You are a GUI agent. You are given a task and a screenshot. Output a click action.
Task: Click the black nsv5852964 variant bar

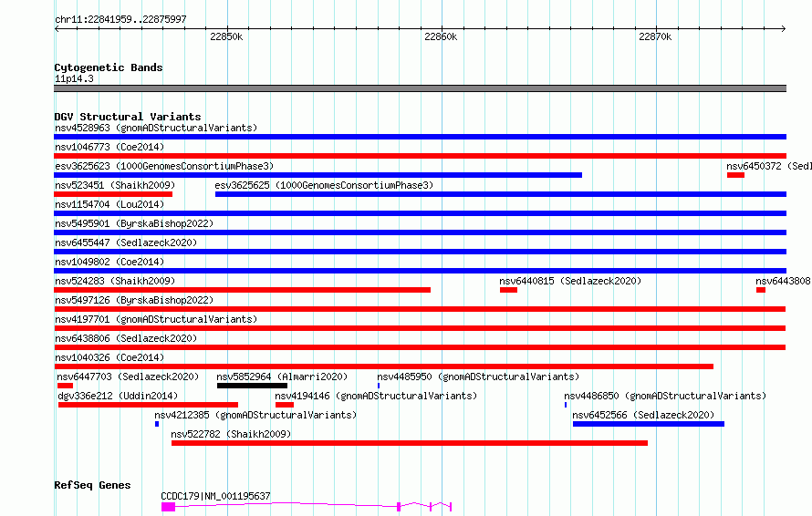[x=252, y=386]
